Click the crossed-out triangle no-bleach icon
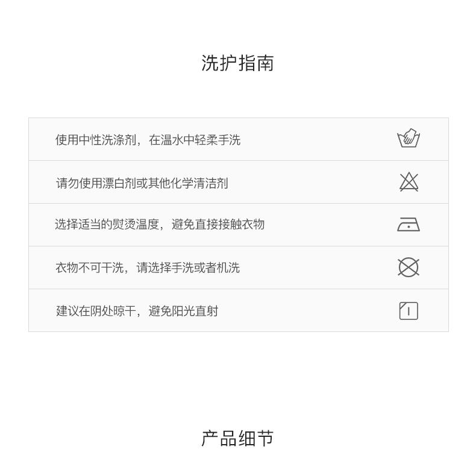The height and width of the screenshot is (470, 476). 409,182
